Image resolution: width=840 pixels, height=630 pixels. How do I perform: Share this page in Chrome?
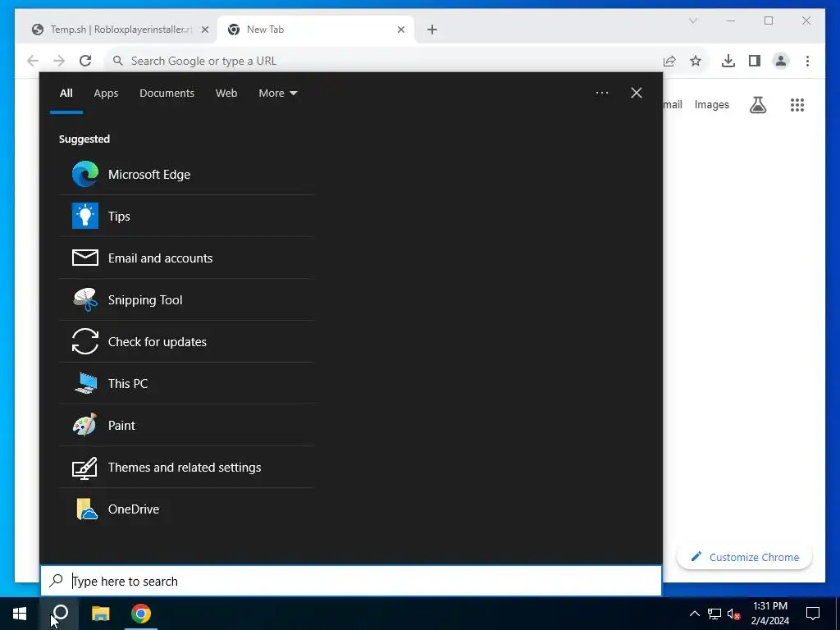(x=669, y=61)
